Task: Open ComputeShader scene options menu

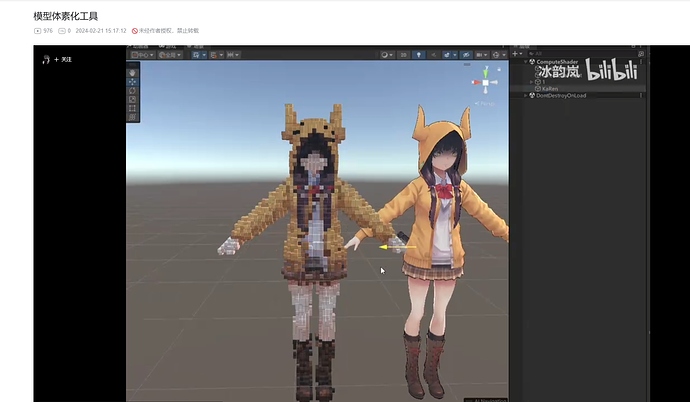Action: 641,62
